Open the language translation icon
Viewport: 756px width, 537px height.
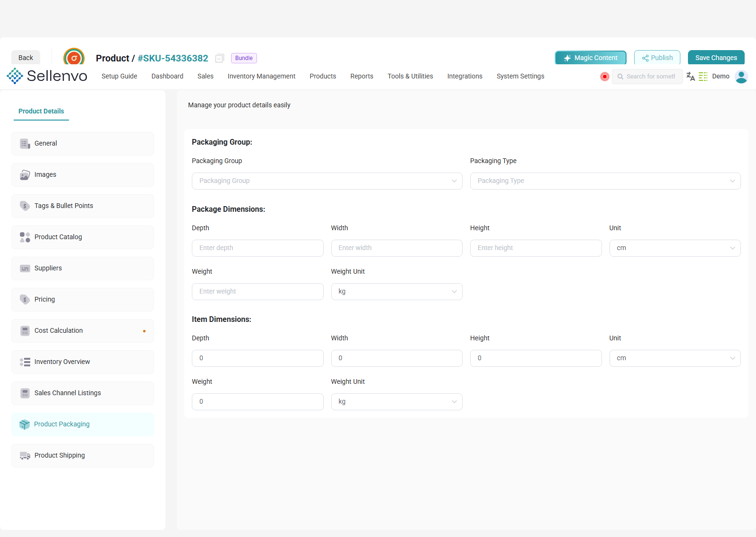690,77
